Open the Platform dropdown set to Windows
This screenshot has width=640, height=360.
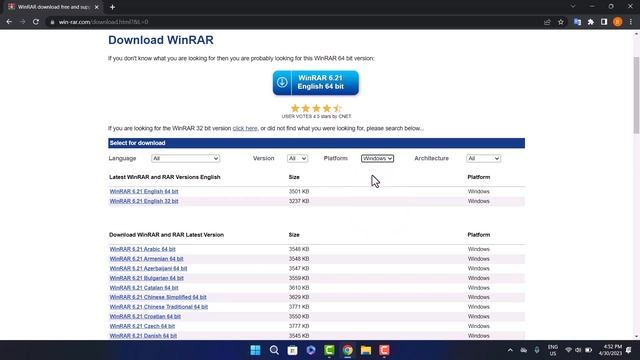(x=377, y=158)
